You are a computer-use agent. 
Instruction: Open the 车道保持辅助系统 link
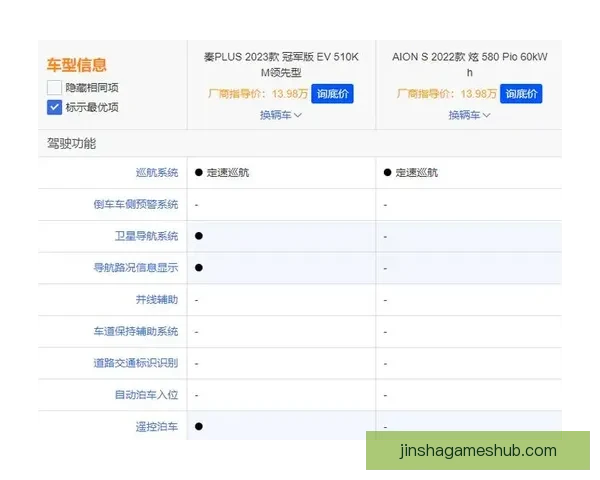click(x=136, y=331)
